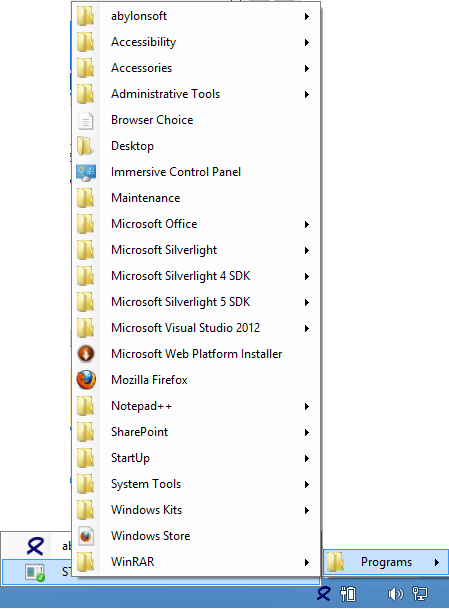Select the StartUp text label

pos(130,458)
